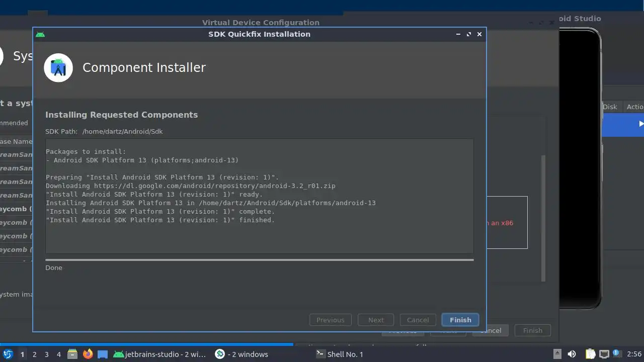644x362 pixels.
Task: Click the Android icon in the SDK Quickfix title bar
Action: (40, 34)
